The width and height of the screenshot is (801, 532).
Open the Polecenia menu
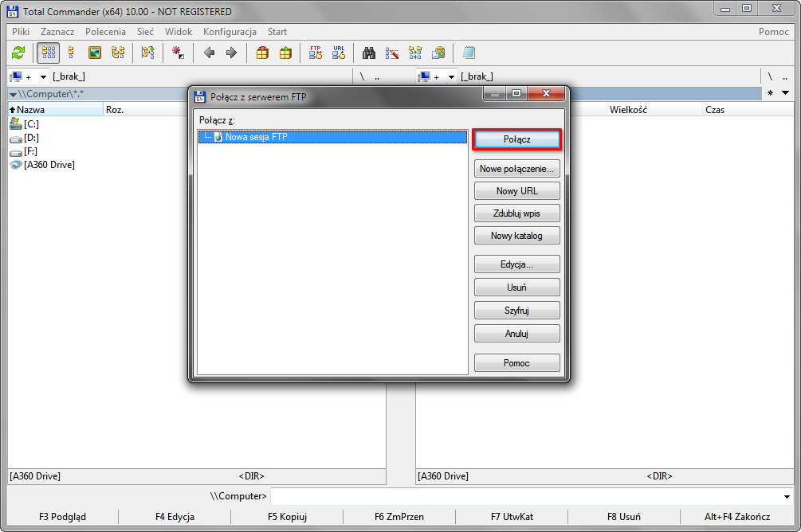(105, 32)
